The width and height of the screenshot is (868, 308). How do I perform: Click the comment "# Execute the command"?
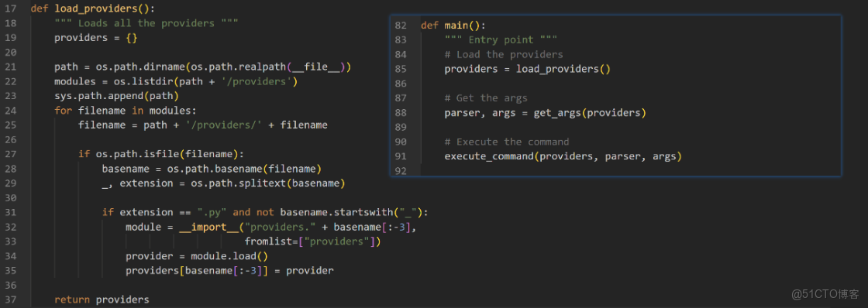point(507,142)
